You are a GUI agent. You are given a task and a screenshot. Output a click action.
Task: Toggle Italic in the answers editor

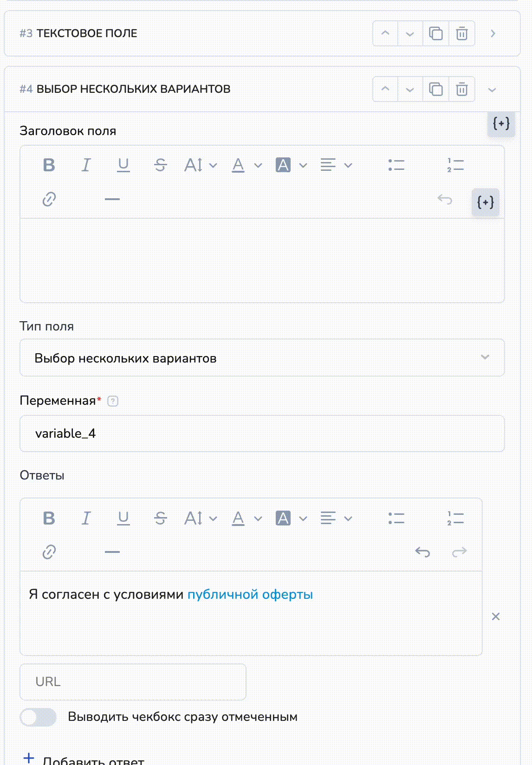tap(86, 518)
